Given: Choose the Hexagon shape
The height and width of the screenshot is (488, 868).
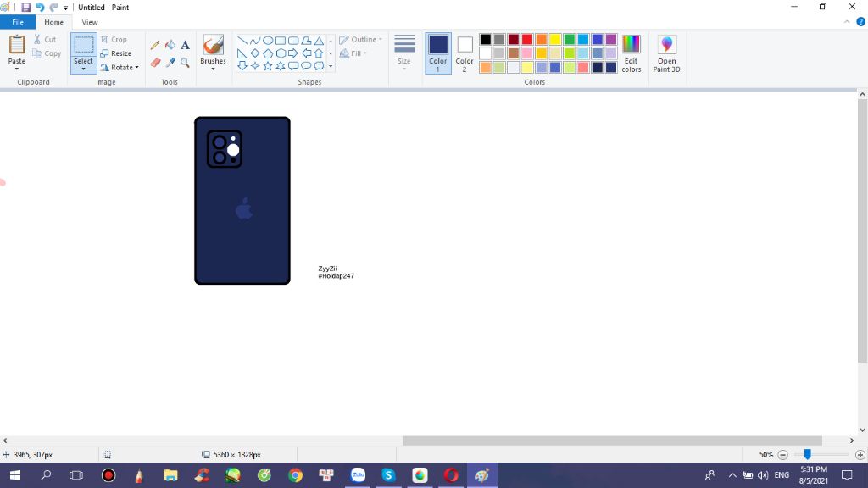Looking at the screenshot, I should 281,53.
